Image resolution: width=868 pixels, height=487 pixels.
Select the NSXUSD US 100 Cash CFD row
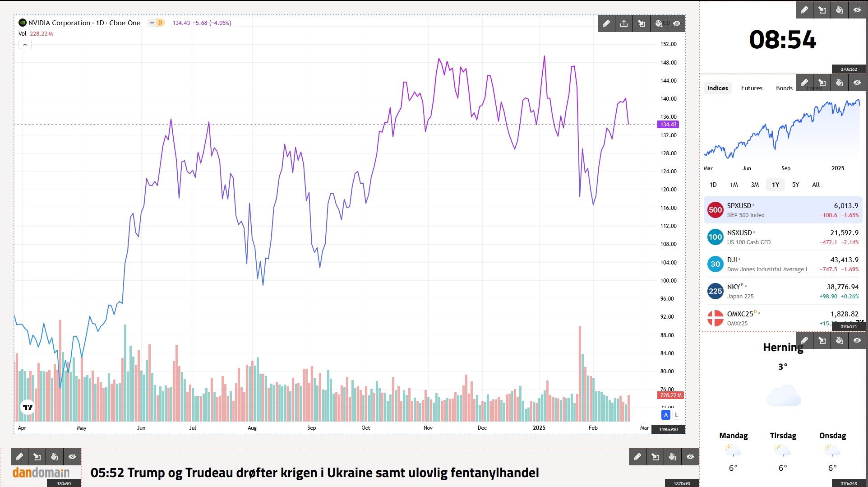[x=783, y=237]
